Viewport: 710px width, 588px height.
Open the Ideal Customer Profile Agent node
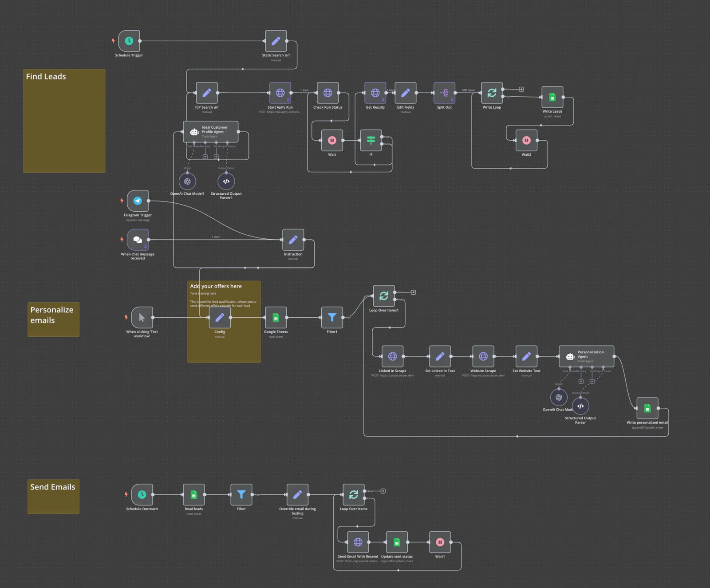[x=211, y=132]
